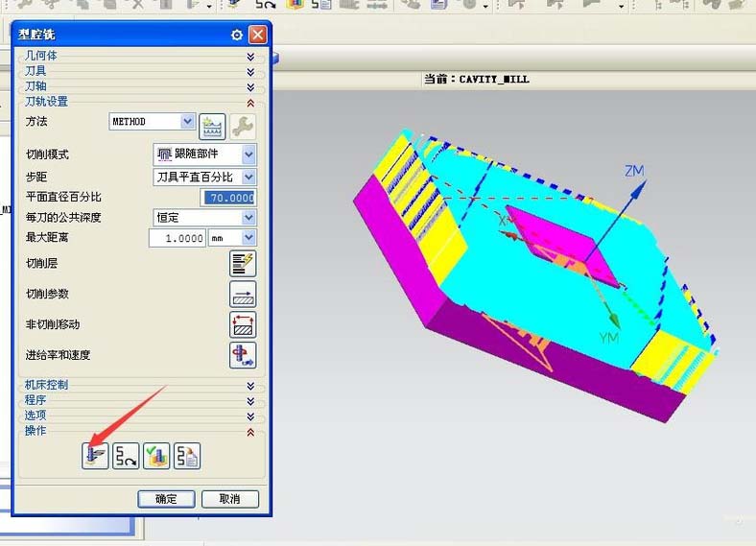
Task: Expand the 机床控制 section
Action: click(x=250, y=386)
